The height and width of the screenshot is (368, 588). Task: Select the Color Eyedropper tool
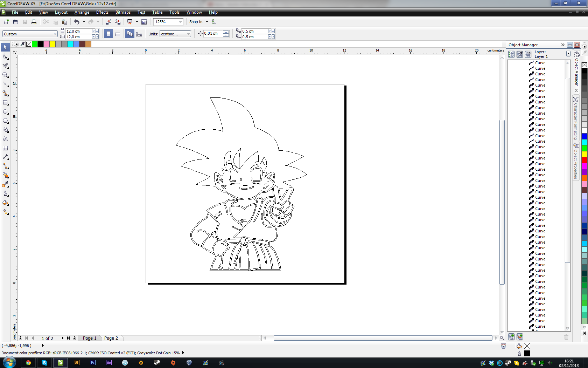click(5, 185)
